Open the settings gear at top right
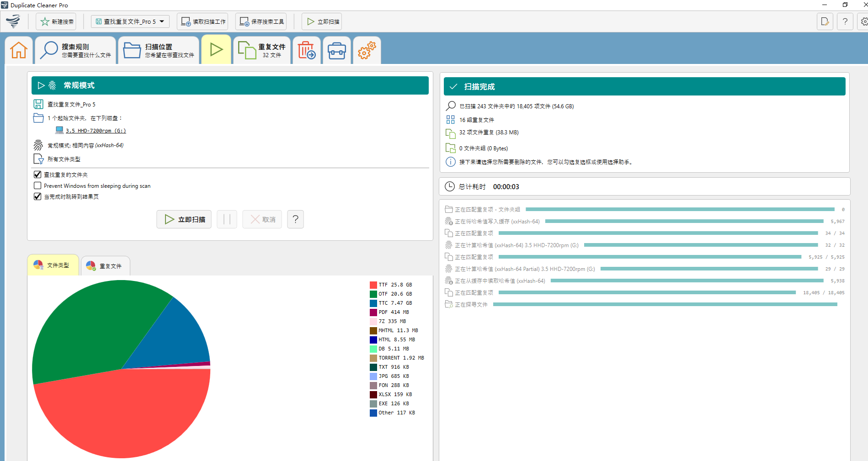The image size is (868, 461). (863, 21)
